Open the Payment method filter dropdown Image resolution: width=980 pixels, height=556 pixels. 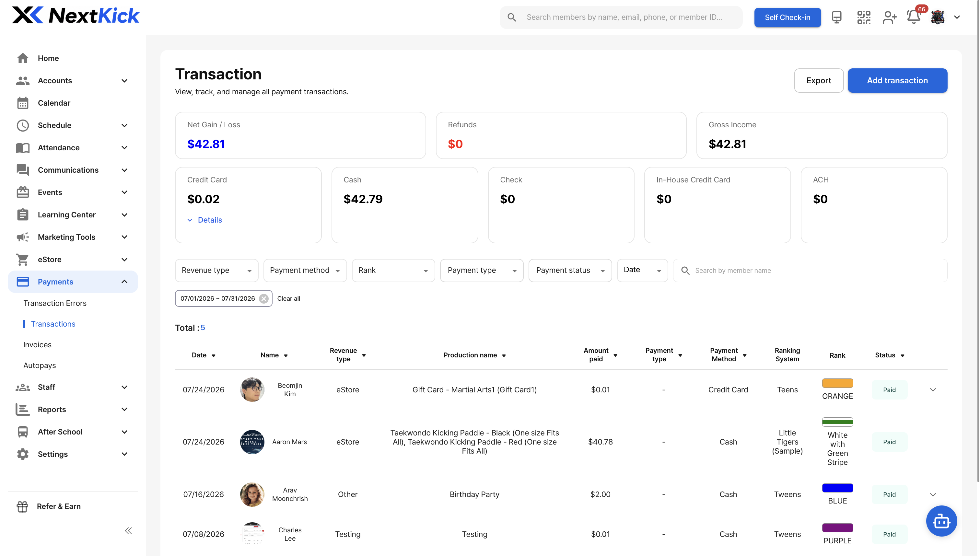[305, 270]
